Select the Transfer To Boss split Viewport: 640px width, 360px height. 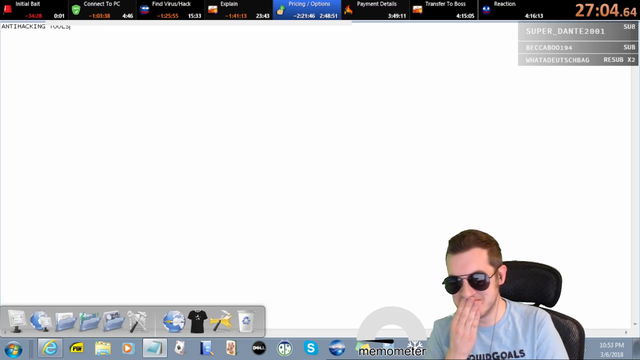pyautogui.click(x=444, y=10)
